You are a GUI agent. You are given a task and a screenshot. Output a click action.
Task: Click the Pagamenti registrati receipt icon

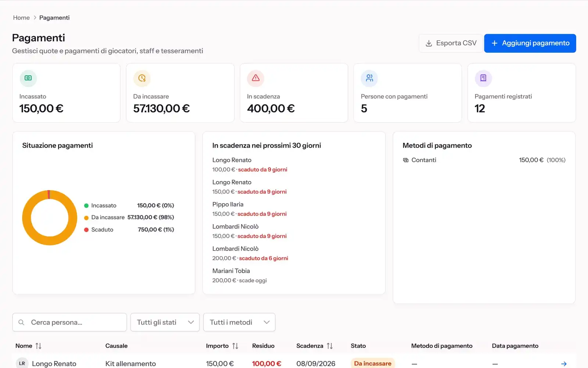point(483,78)
